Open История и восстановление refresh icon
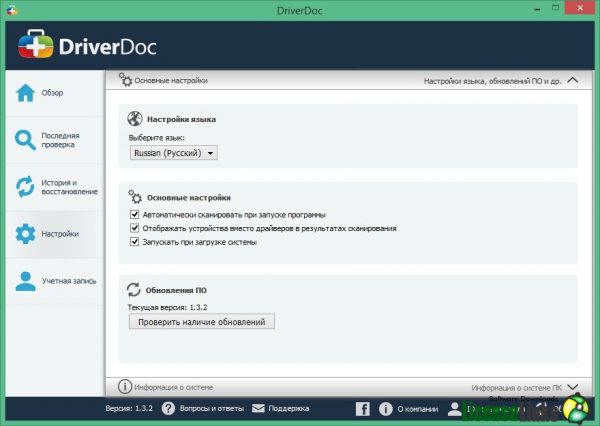 (x=25, y=187)
